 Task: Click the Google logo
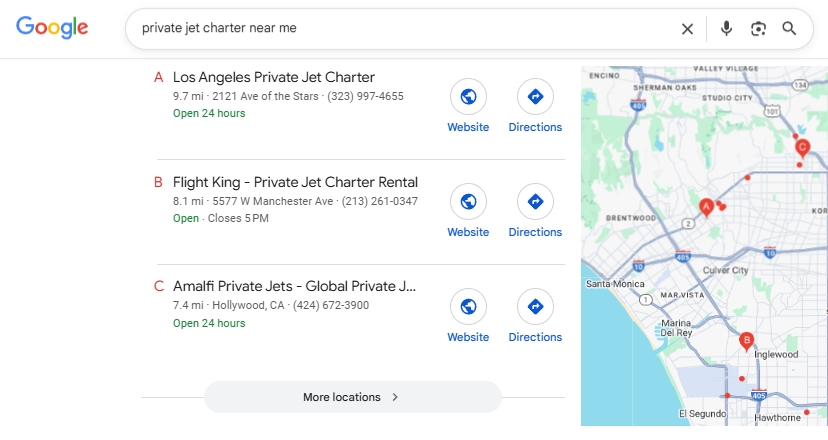52,28
